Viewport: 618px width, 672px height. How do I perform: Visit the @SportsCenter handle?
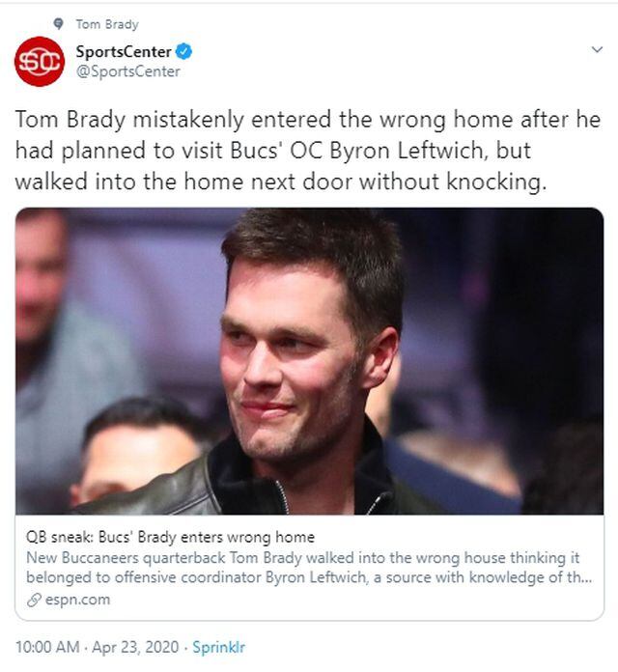coord(127,70)
